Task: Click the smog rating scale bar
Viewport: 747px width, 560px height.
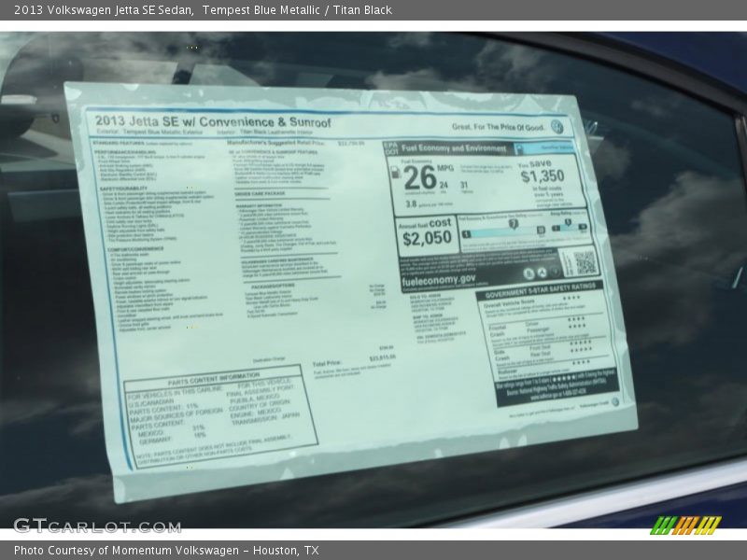Action: (x=570, y=226)
